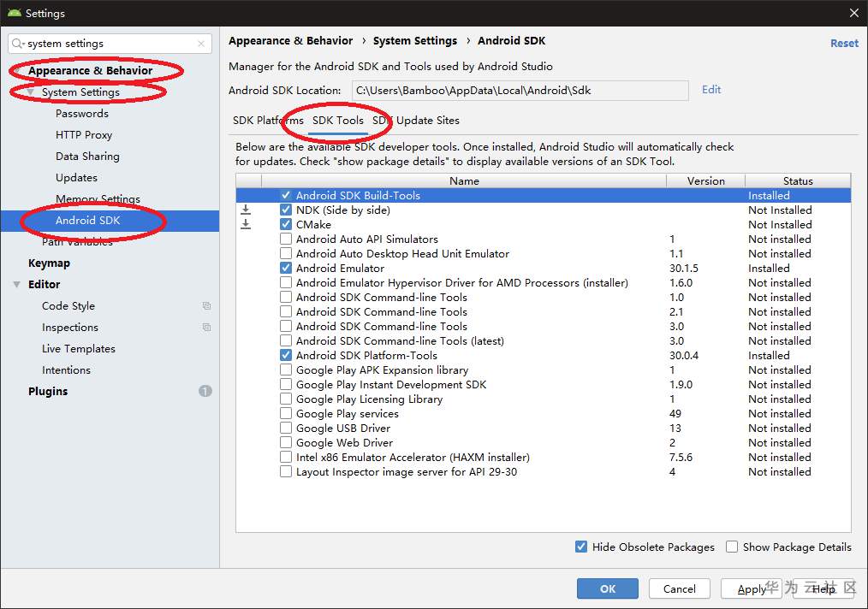Open Keymap settings

[50, 263]
